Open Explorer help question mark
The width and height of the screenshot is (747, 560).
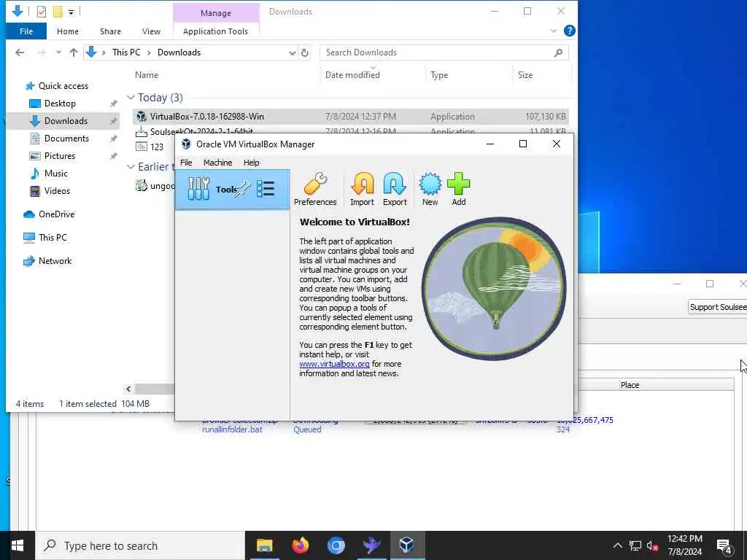coord(569,31)
